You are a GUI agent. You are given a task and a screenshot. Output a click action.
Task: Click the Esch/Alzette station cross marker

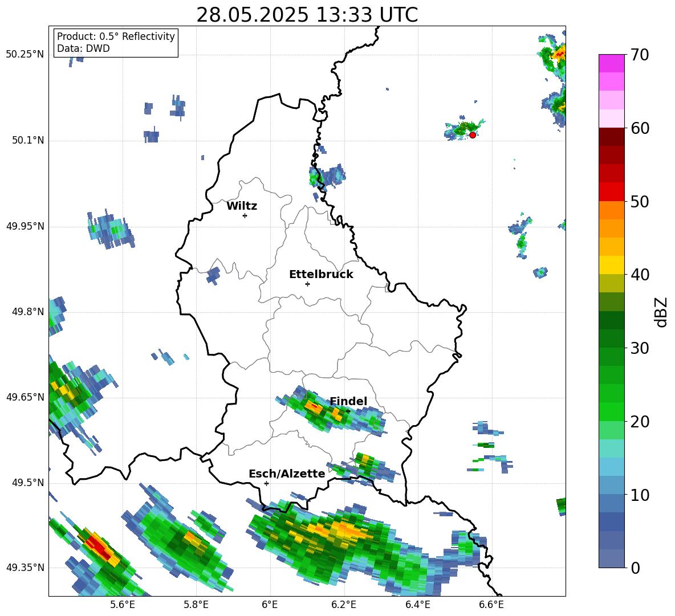point(266,483)
